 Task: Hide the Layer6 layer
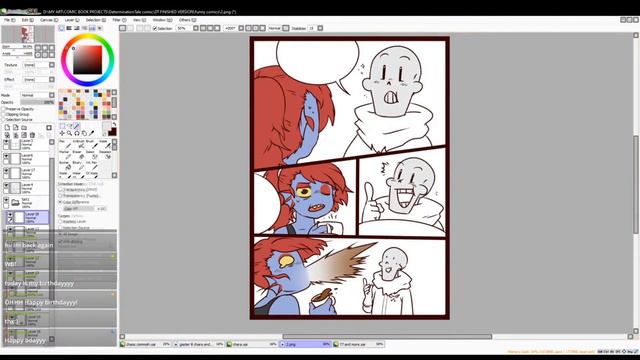pos(6,156)
